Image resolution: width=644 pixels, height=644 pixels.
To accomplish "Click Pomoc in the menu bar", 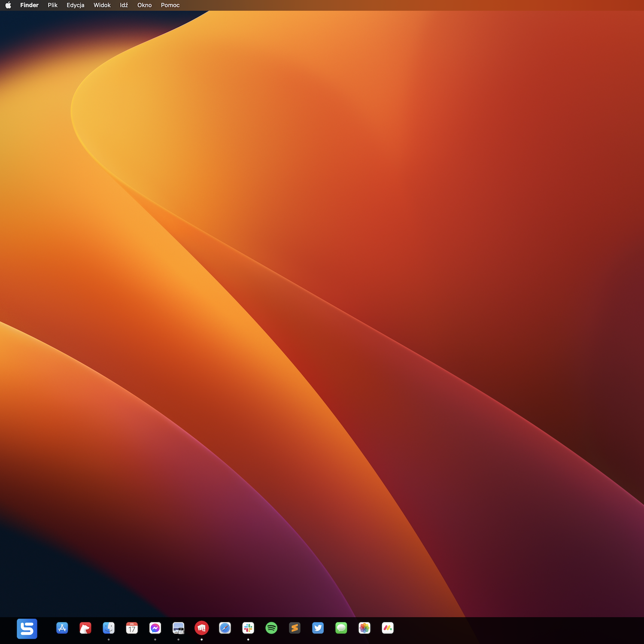I will point(170,5).
